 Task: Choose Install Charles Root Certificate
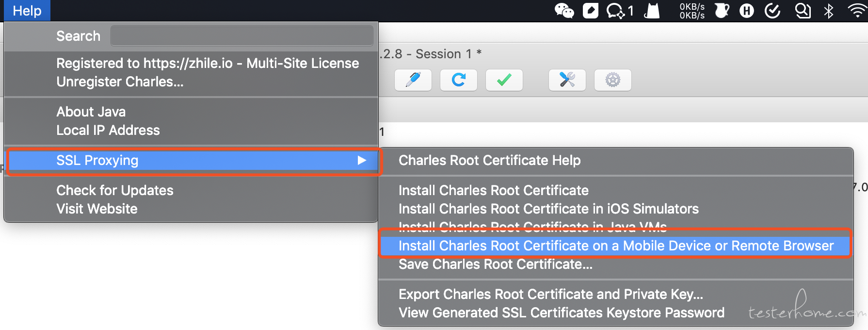[493, 190]
